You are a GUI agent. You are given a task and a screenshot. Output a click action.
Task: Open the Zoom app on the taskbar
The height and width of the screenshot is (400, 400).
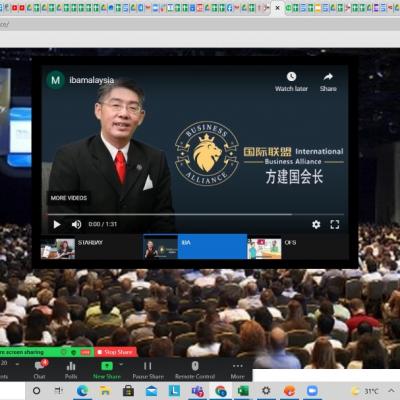point(312,391)
